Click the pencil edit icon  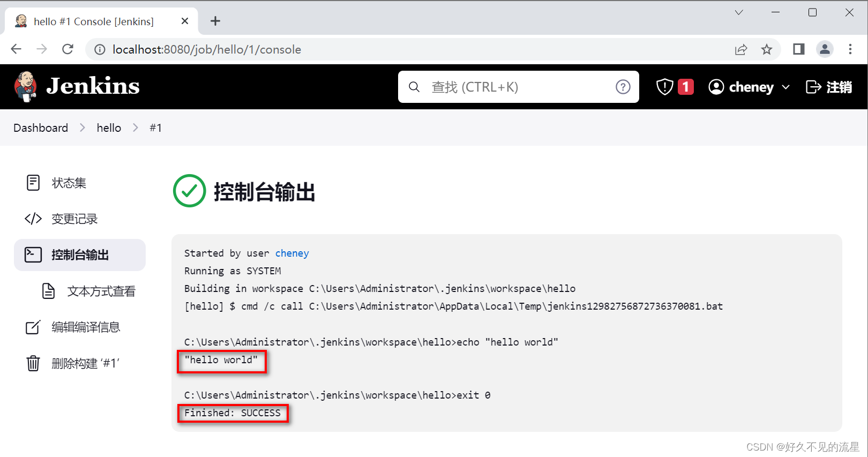click(33, 327)
